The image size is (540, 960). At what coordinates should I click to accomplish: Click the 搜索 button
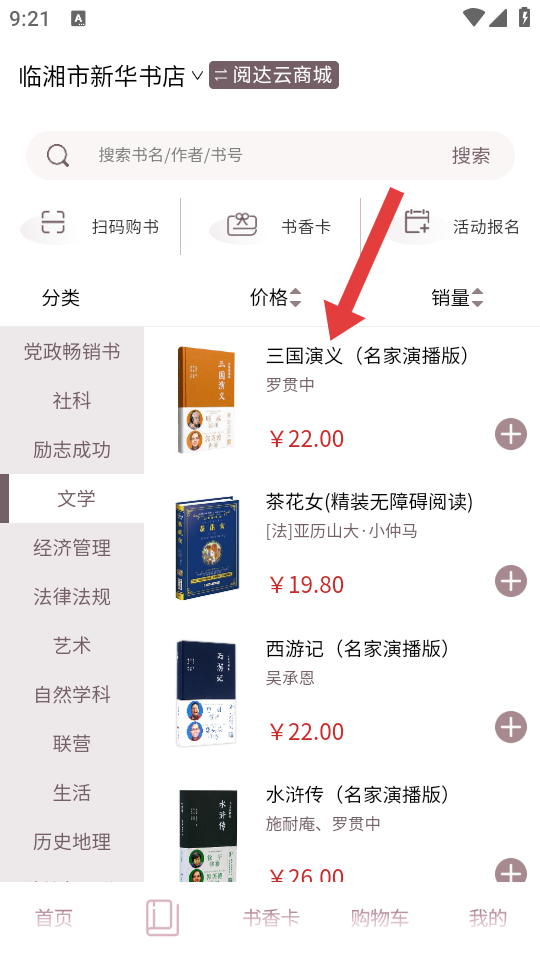click(x=471, y=156)
